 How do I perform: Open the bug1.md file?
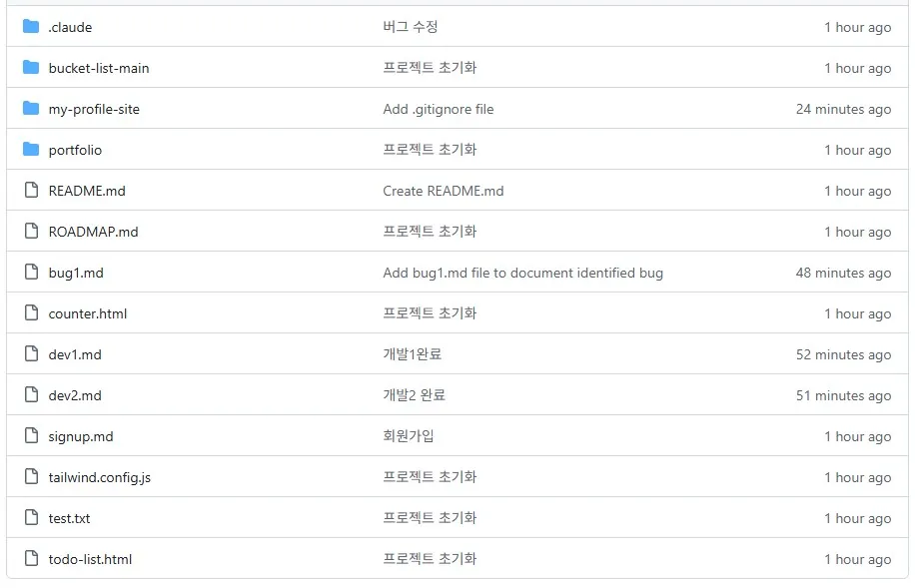[72, 273]
